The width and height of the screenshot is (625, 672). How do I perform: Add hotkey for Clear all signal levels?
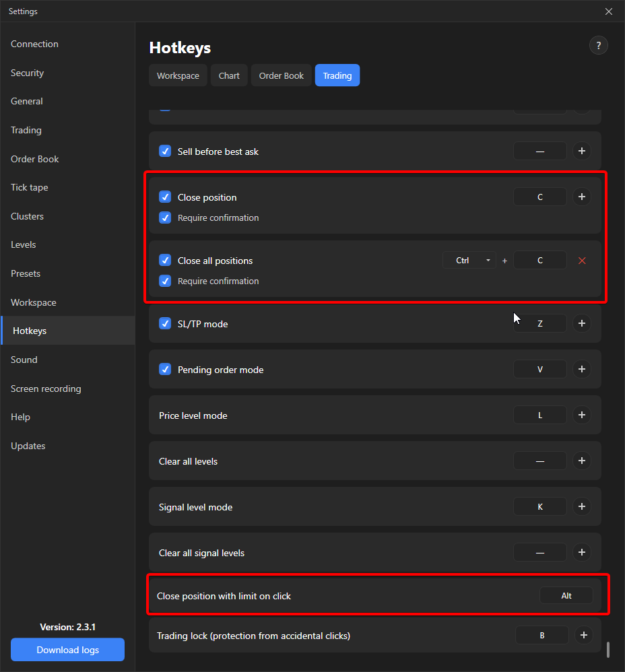tap(582, 552)
